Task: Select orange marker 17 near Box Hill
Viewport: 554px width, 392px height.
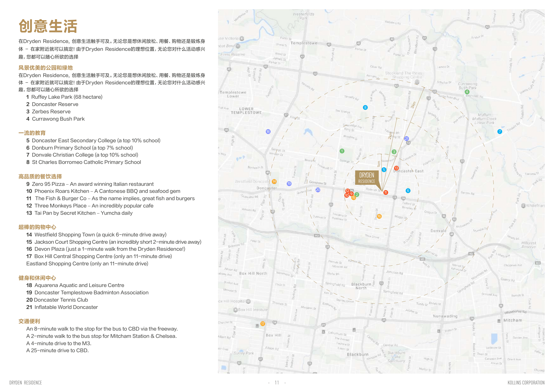Action: click(x=263, y=324)
